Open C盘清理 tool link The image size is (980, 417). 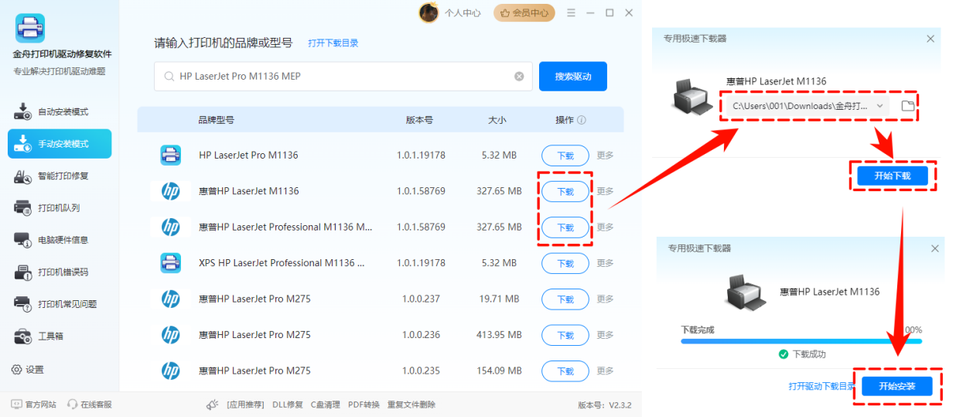click(326, 405)
